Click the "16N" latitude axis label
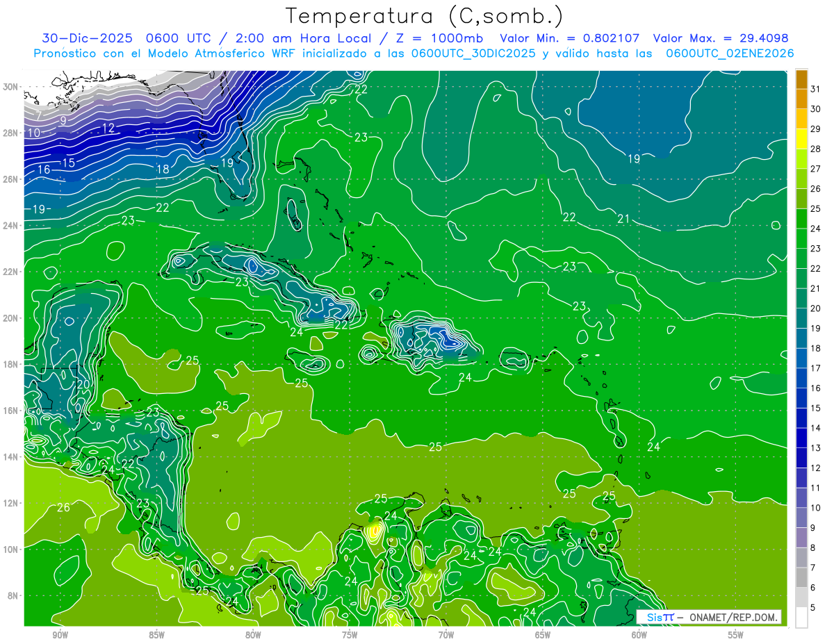The image size is (834, 644). (11, 411)
